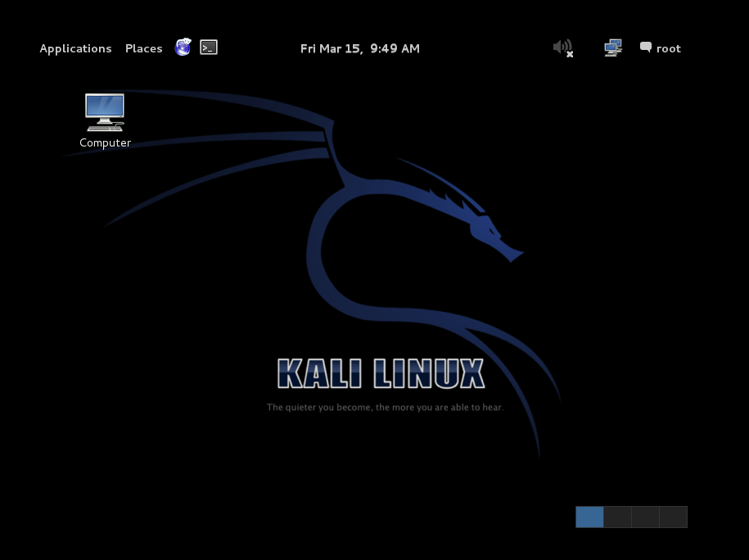Viewport: 749px width, 560px height.
Task: Switch to the third workspace
Action: (645, 517)
